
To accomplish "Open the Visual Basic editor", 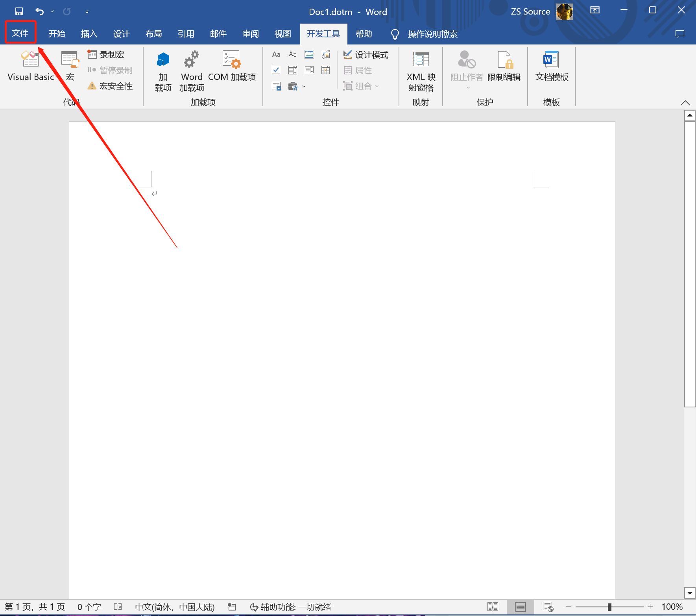I will 30,66.
